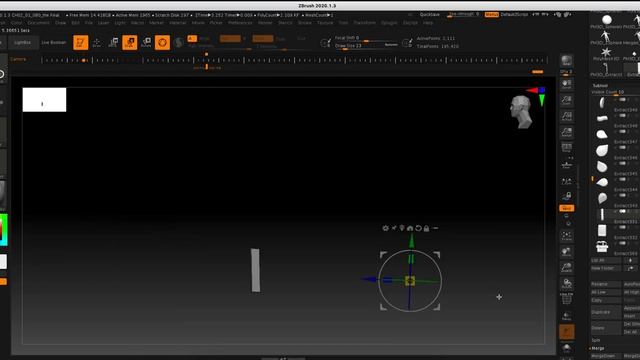Click the gizmo home icon
The width and height of the screenshot is (640, 360).
(410, 228)
